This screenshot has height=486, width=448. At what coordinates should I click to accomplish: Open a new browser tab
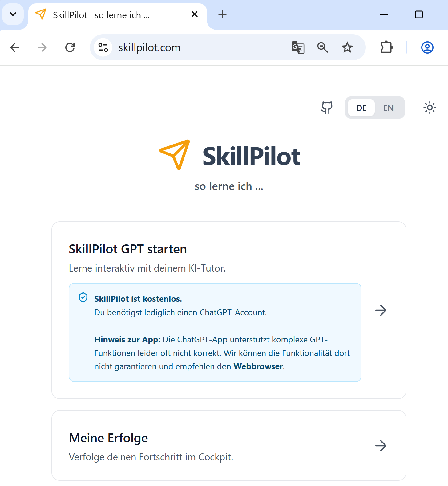pos(222,14)
